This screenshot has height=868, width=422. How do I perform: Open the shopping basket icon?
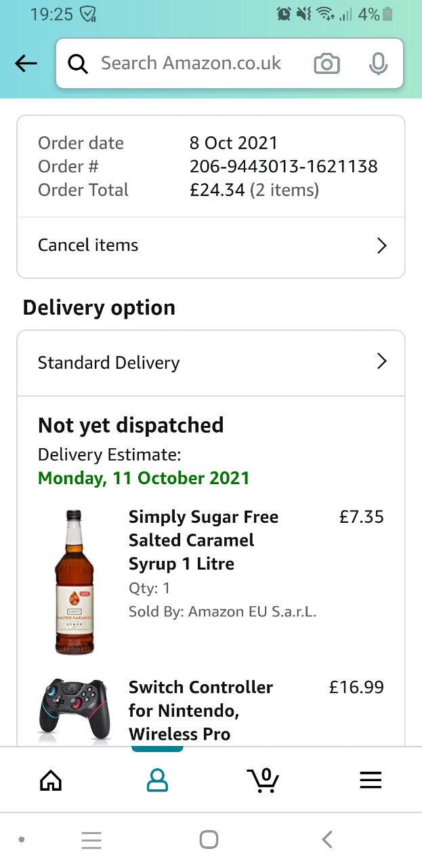[x=263, y=781]
